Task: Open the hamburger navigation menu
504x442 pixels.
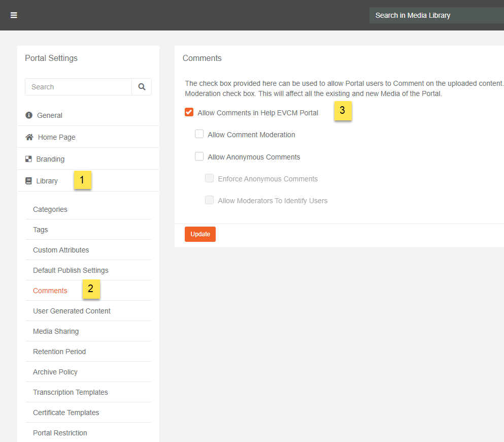Action: tap(14, 15)
